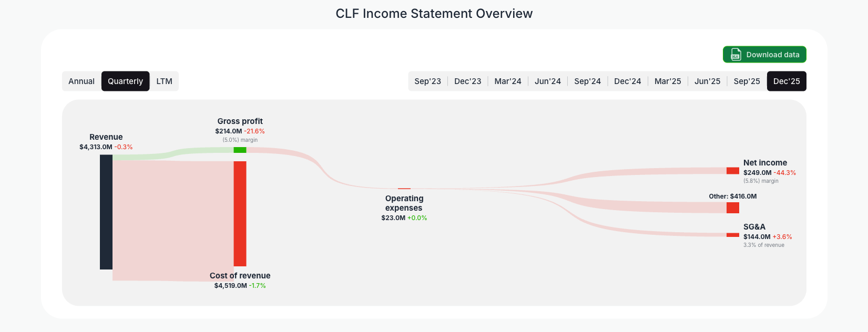This screenshot has width=868, height=332.
Task: Switch to Mar'25 quarter
Action: click(667, 81)
